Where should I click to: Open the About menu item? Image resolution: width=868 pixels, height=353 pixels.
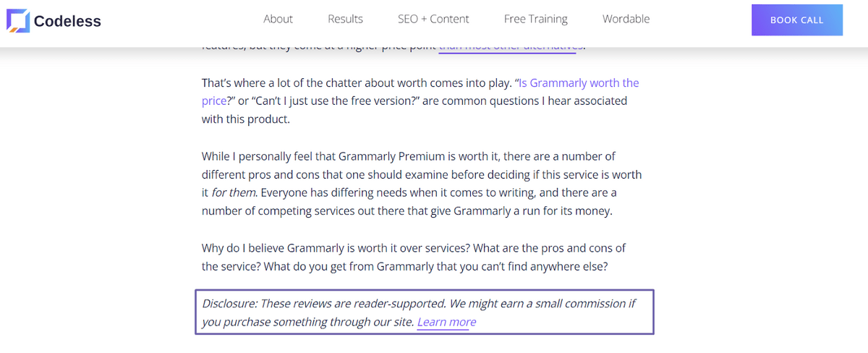pyautogui.click(x=278, y=19)
